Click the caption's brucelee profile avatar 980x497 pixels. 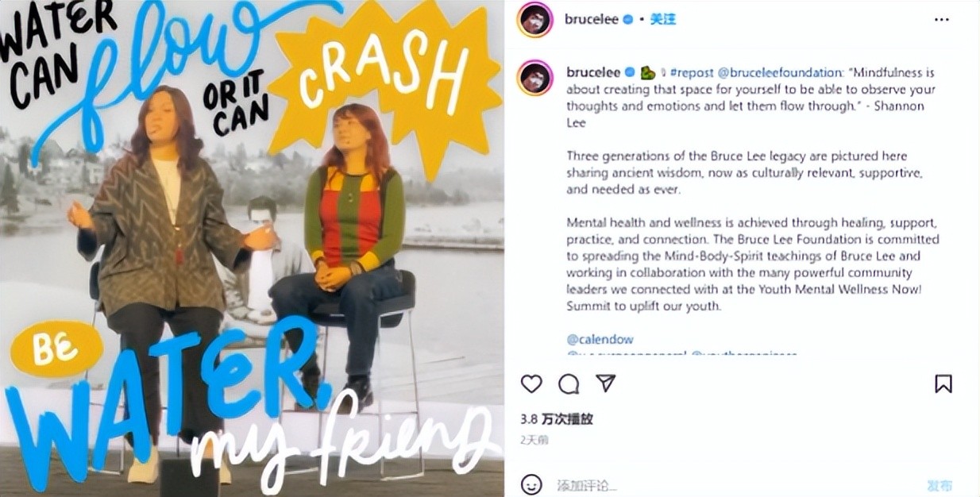(534, 77)
